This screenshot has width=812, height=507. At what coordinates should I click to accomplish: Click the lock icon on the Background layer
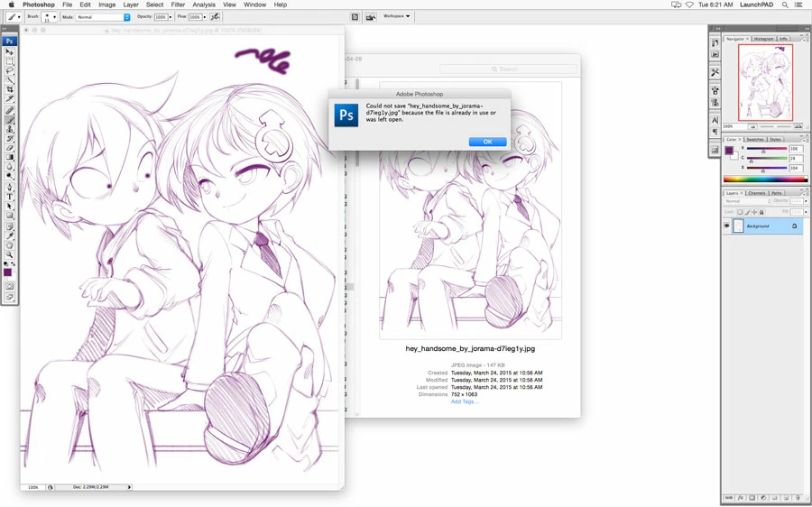pos(794,226)
